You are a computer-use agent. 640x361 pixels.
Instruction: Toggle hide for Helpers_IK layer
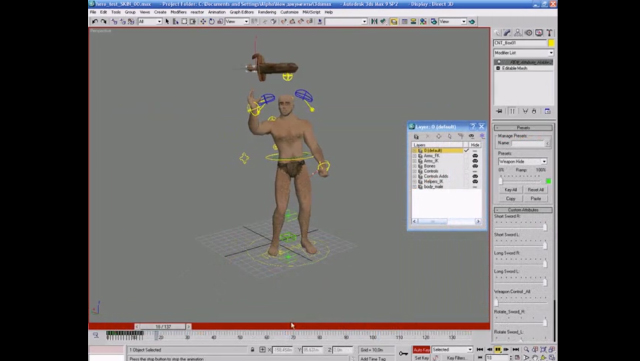coord(475,181)
